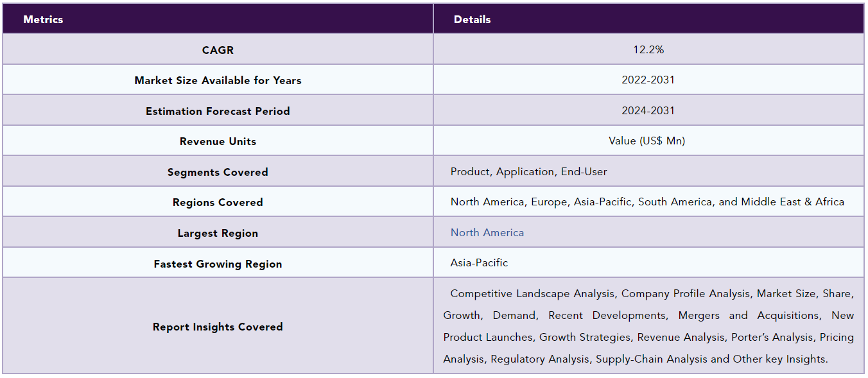
Task: Open the North America link
Action: click(x=487, y=233)
